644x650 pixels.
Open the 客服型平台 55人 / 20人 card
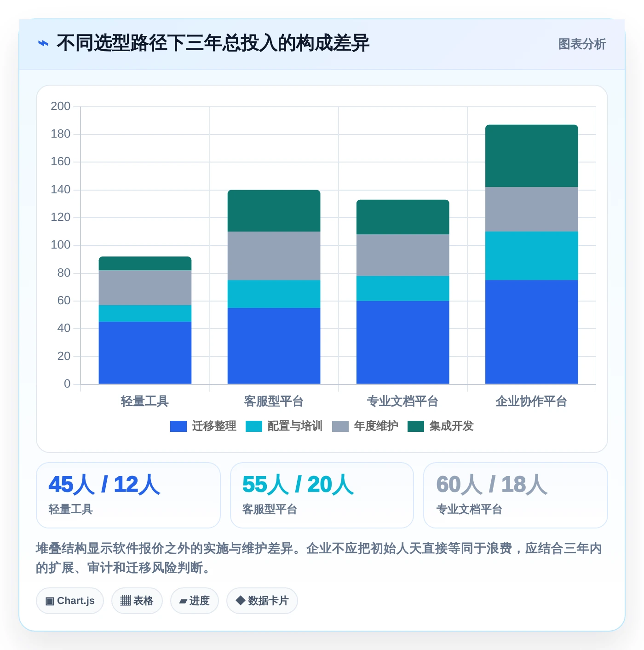322,495
